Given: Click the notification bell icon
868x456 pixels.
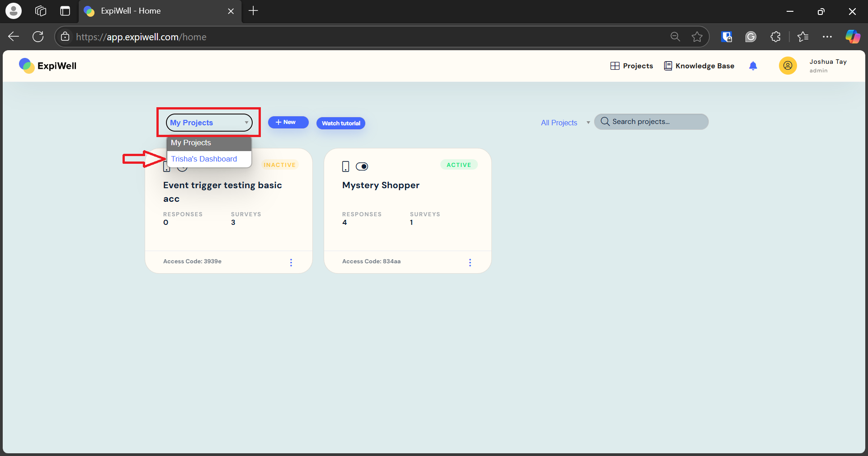Looking at the screenshot, I should 753,66.
